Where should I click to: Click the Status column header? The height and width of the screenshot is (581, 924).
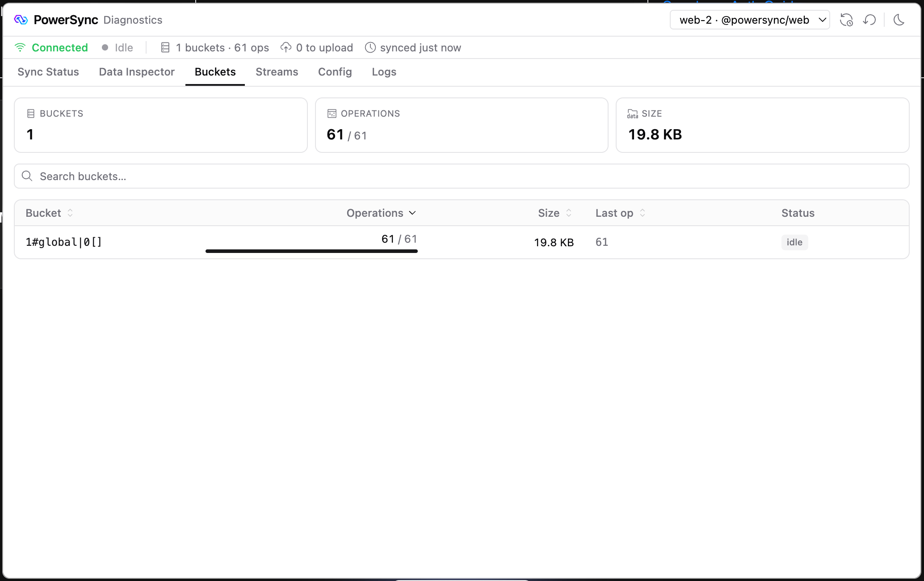tap(798, 213)
